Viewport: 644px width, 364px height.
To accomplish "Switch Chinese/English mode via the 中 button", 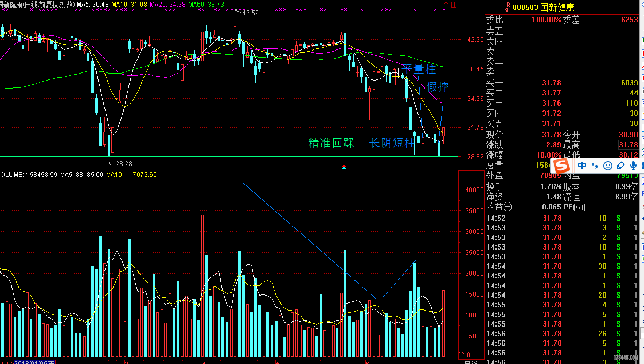I will 582,166.
